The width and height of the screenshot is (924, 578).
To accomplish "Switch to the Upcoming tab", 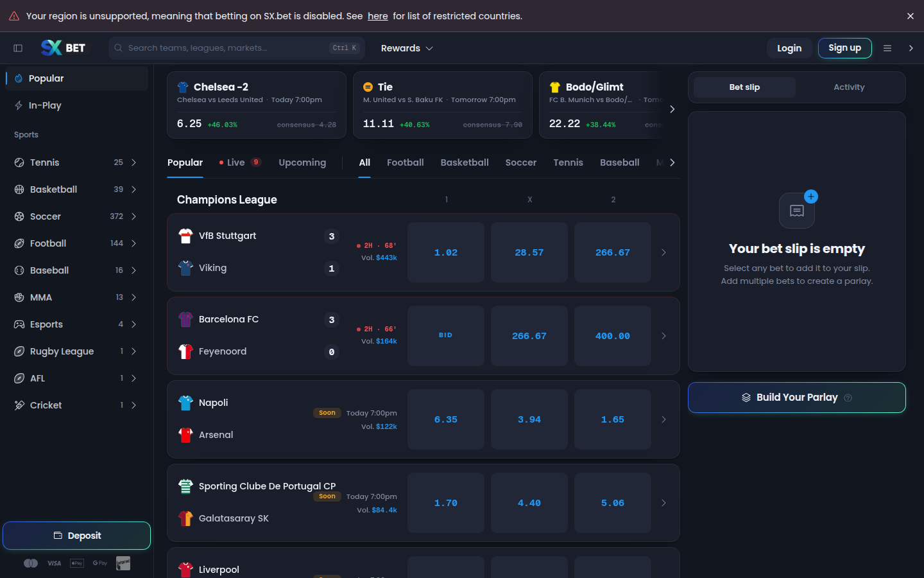I will click(302, 162).
